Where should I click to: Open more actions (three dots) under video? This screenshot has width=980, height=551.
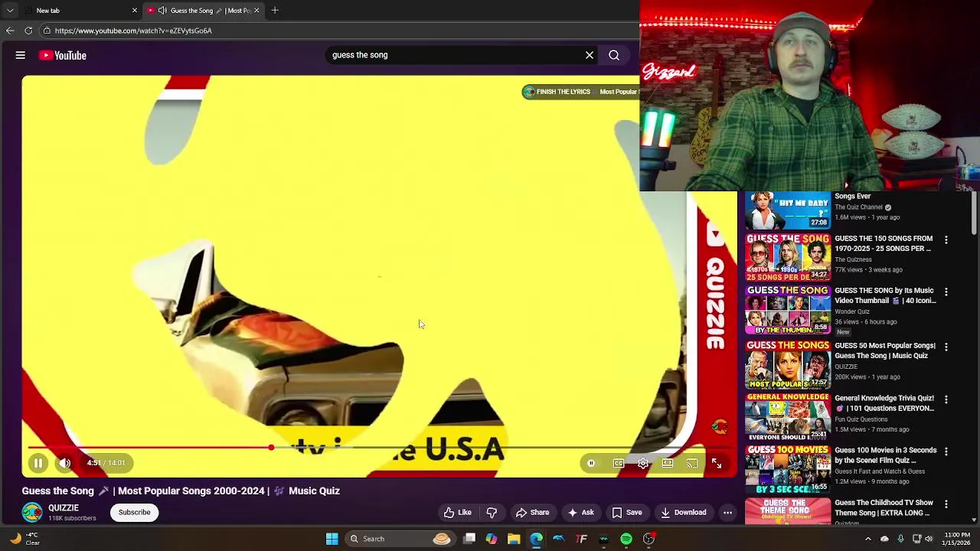728,513
